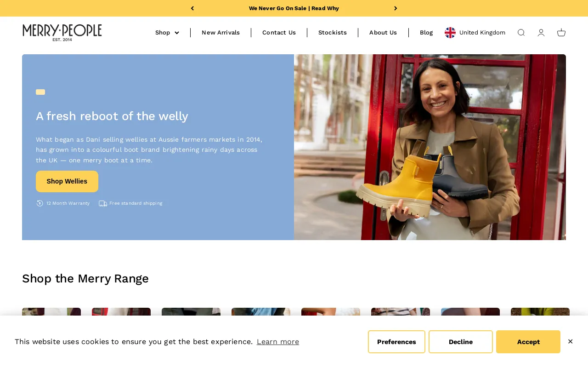The width and height of the screenshot is (588, 368).
Task: Navigate to New Arrivals
Action: tap(220, 33)
